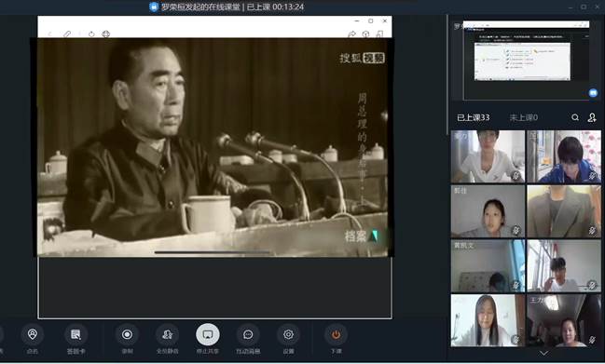
Task: Open the 答题卡 answer card tool
Action: click(76, 335)
